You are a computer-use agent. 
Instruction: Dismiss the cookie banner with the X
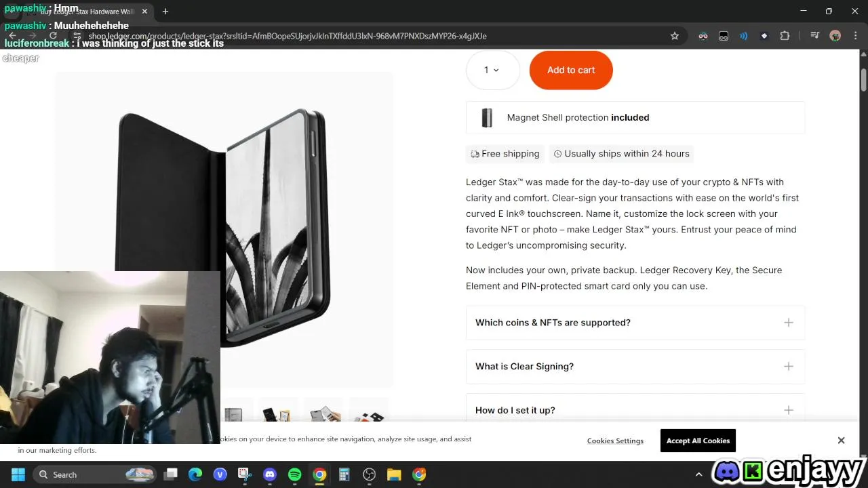click(841, 441)
